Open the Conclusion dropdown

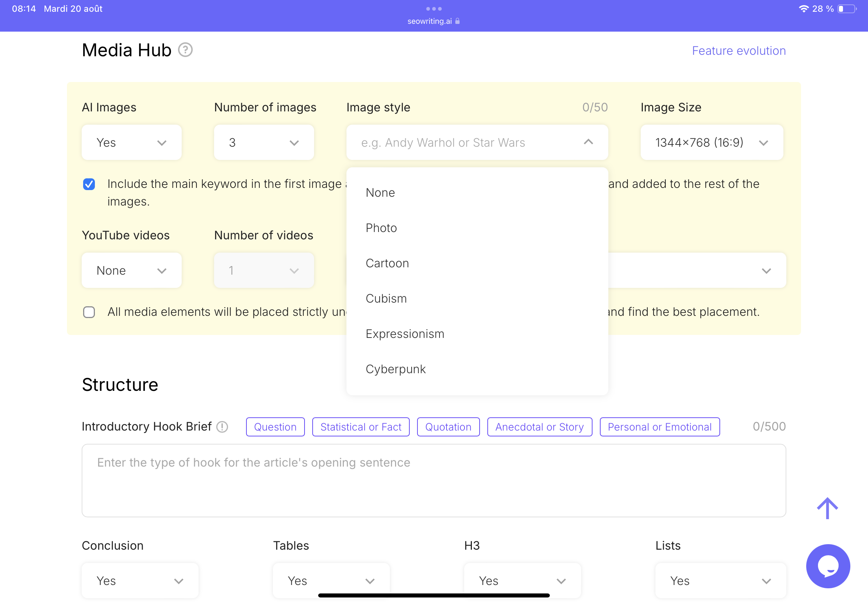[x=140, y=580]
